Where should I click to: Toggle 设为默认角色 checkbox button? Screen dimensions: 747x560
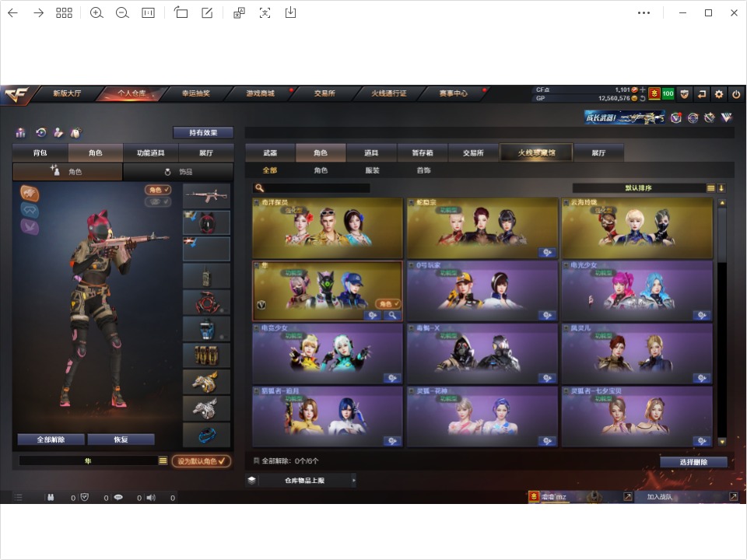pyautogui.click(x=202, y=461)
